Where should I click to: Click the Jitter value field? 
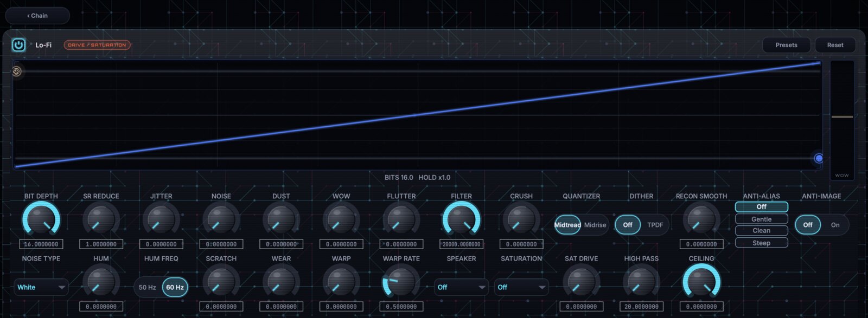161,244
